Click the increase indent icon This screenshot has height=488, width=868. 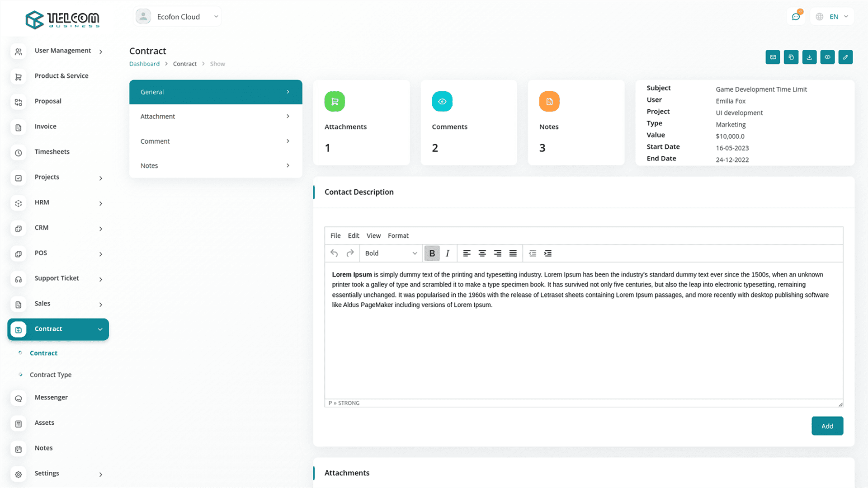(x=547, y=253)
